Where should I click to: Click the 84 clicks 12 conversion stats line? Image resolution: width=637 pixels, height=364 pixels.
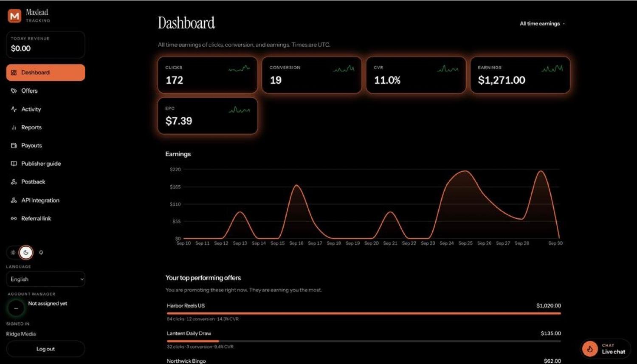click(203, 319)
